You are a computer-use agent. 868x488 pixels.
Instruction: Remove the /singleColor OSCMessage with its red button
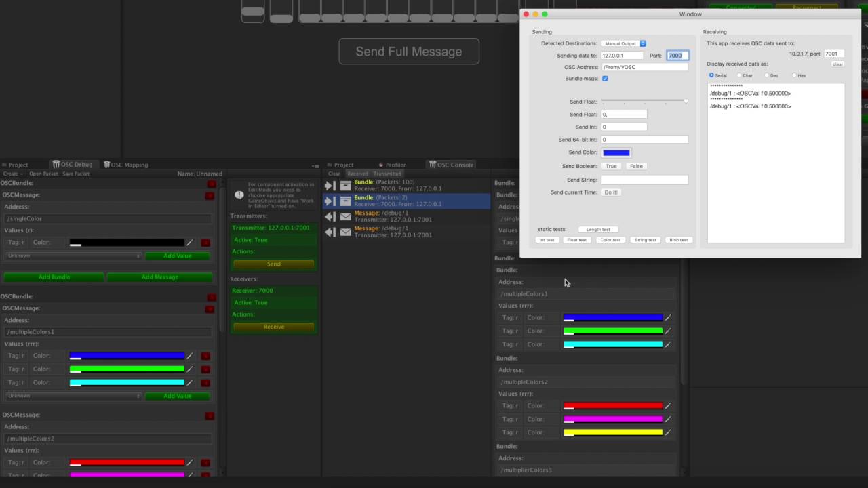coord(210,196)
